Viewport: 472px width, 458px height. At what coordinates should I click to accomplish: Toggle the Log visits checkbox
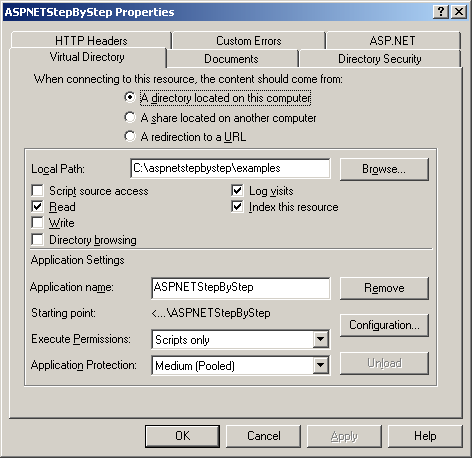(237, 191)
